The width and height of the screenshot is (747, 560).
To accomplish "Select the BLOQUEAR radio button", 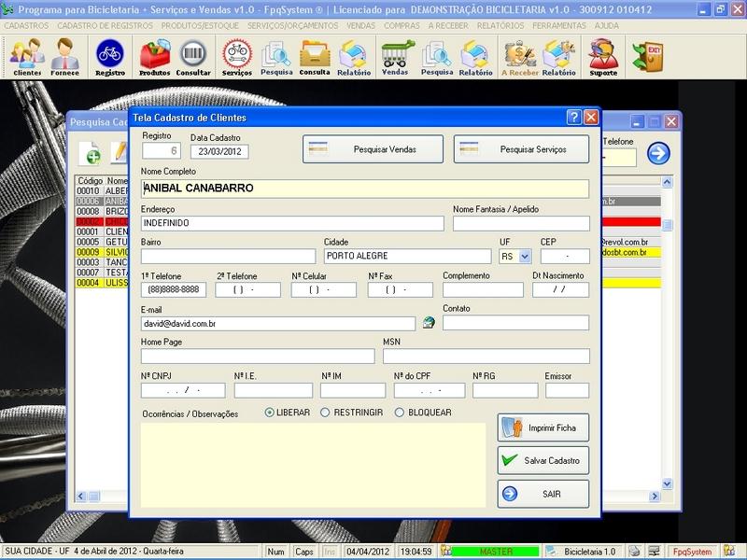I will click(x=400, y=413).
